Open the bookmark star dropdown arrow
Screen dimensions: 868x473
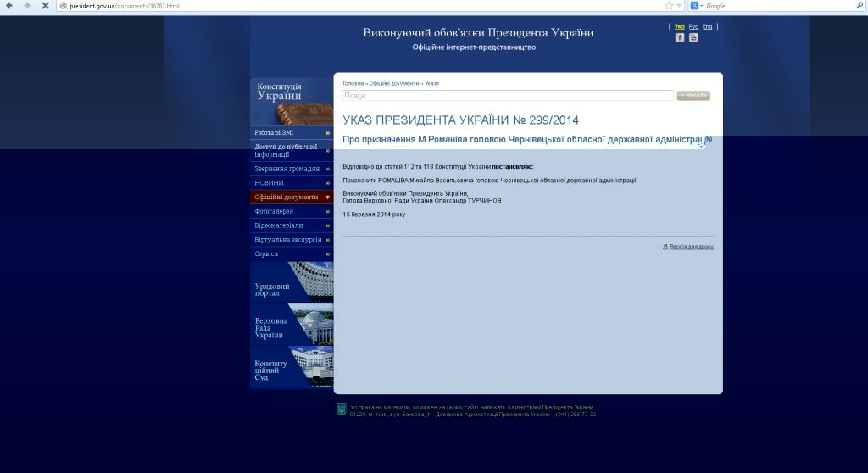point(679,6)
